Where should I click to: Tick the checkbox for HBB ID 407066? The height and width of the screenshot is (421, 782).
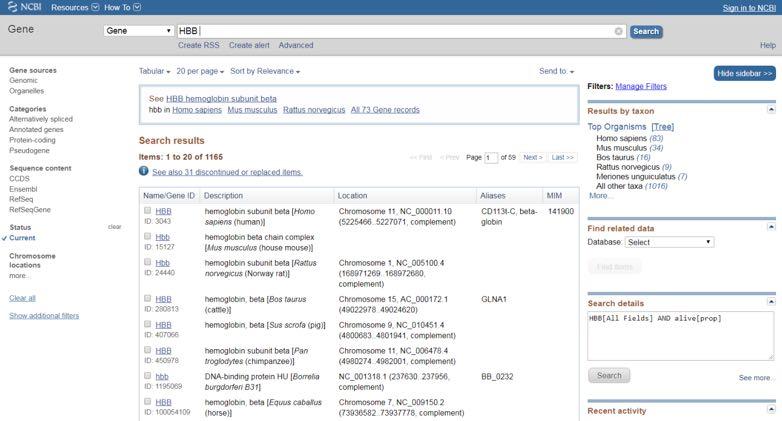(148, 324)
